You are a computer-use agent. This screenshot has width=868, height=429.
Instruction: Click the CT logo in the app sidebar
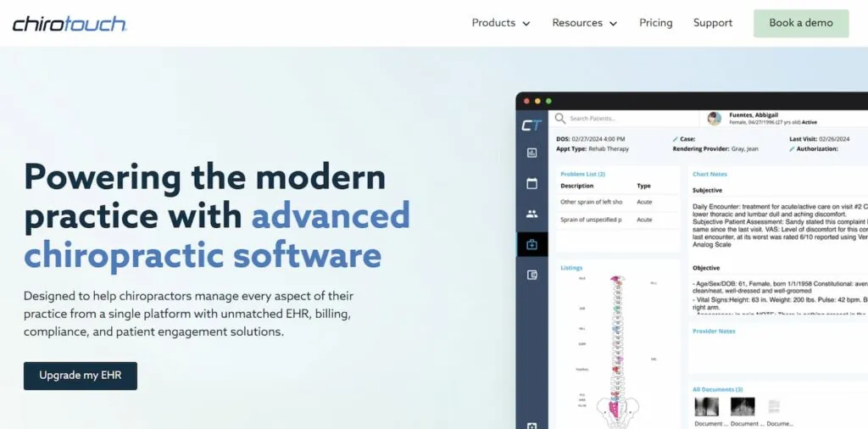(x=531, y=125)
